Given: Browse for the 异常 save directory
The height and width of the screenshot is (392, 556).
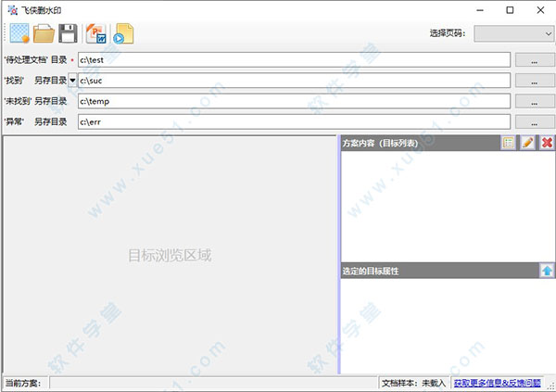Looking at the screenshot, I should point(535,121).
